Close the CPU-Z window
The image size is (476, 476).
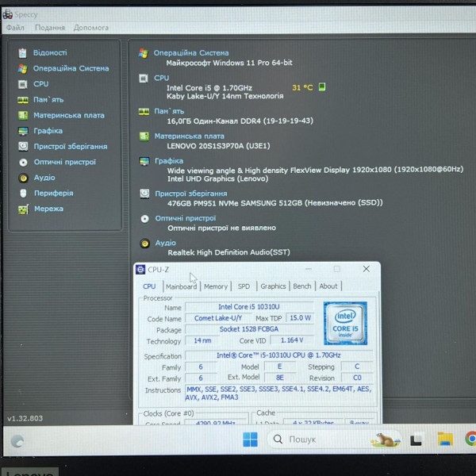point(366,269)
